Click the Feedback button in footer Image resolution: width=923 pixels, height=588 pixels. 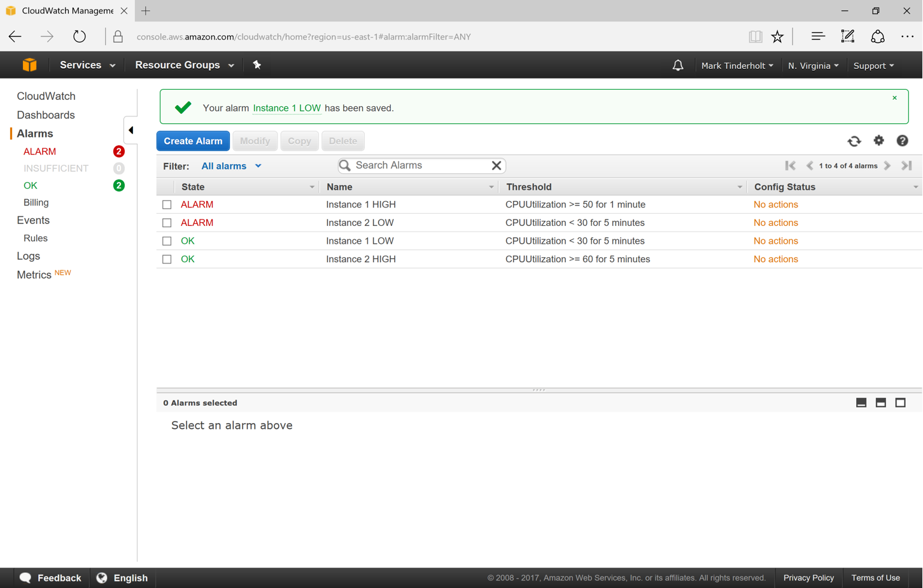(50, 578)
